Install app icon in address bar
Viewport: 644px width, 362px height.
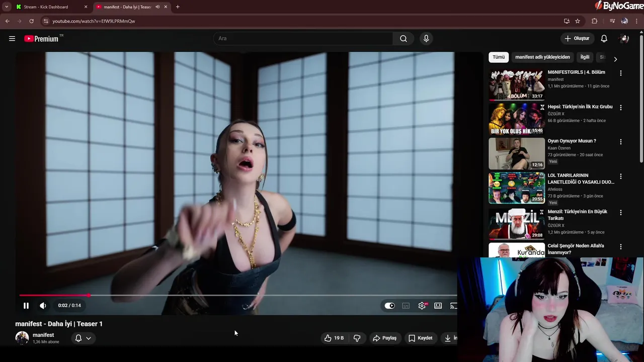pos(567,21)
